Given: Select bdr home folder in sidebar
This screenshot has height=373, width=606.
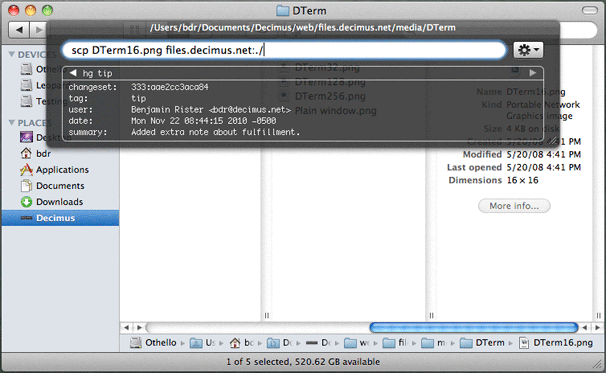Looking at the screenshot, I should click(44, 153).
